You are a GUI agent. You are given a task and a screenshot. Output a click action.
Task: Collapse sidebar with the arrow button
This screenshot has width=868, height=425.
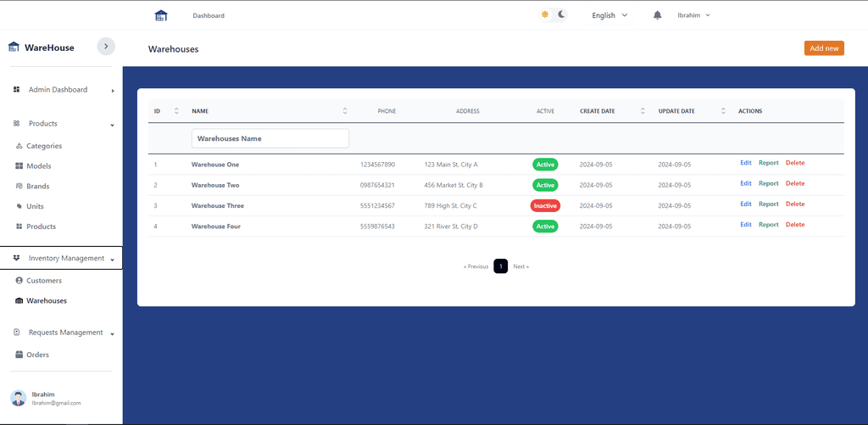point(106,47)
